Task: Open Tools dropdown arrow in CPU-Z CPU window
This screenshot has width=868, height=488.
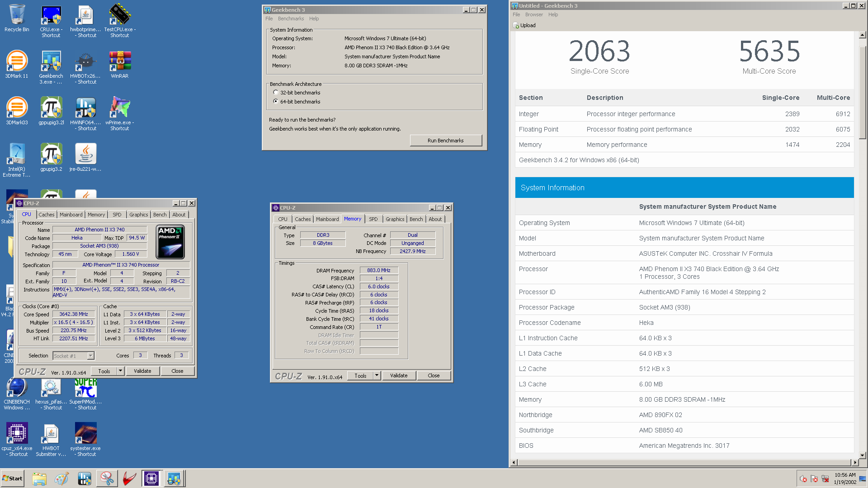Action: pos(121,371)
